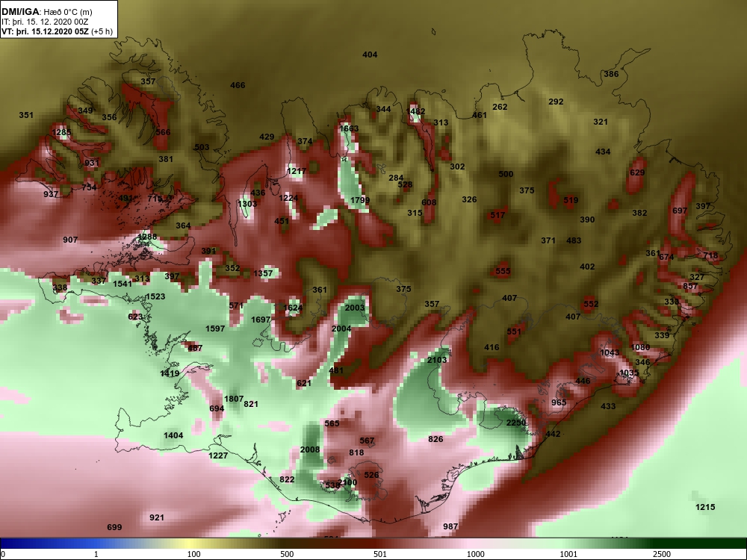Click the map value 1663
747x560 pixels.
[349, 128]
